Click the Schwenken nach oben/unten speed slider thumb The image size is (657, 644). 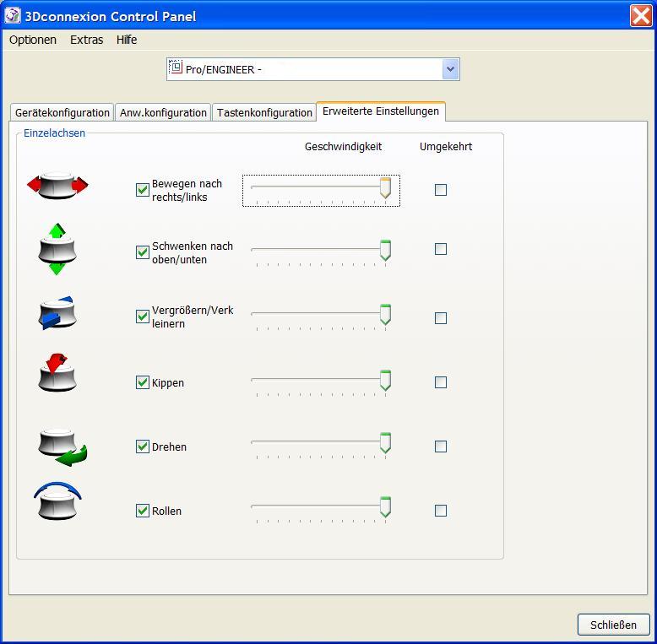(x=385, y=250)
